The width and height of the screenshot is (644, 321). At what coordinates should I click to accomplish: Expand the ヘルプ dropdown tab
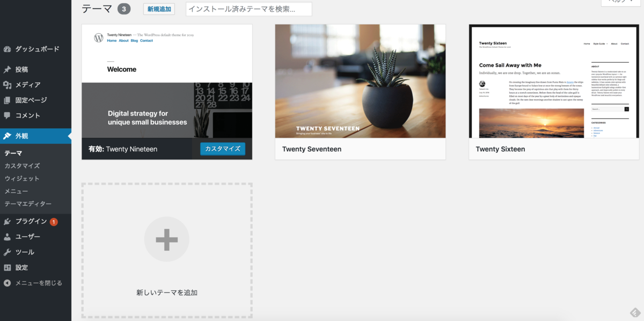pyautogui.click(x=620, y=2)
